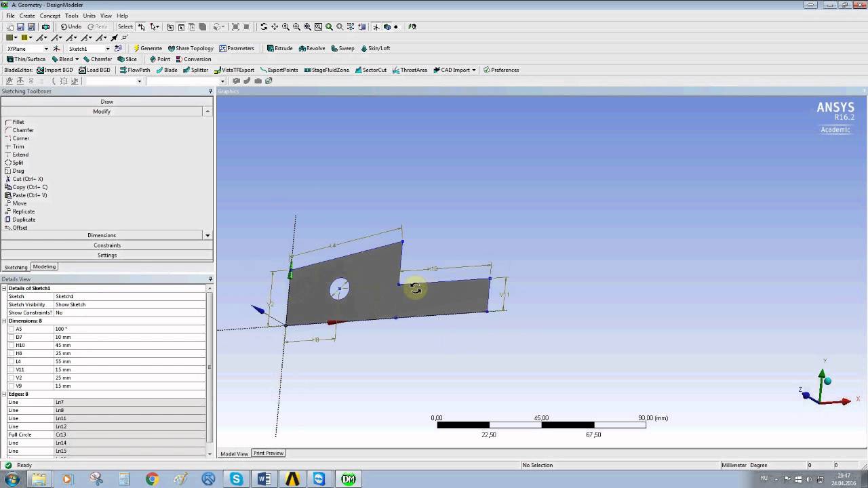Check the V11 dimension checkbox
868x488 pixels.
(x=11, y=369)
